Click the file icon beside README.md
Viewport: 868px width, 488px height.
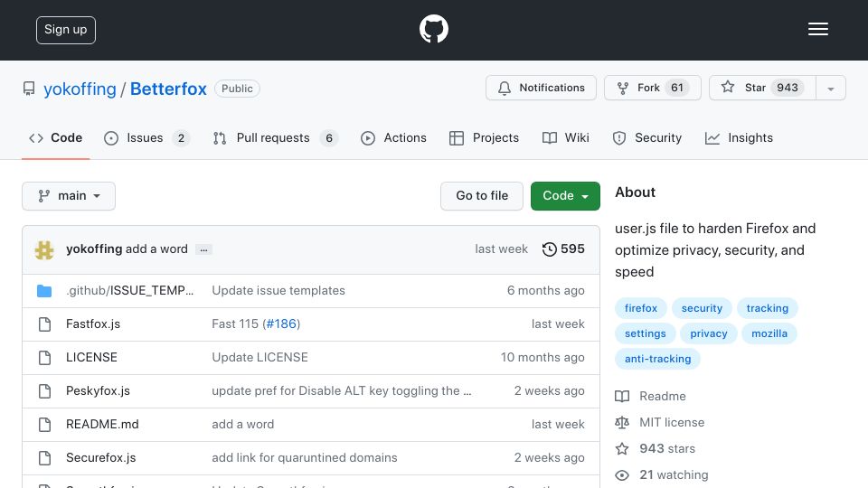click(x=45, y=425)
